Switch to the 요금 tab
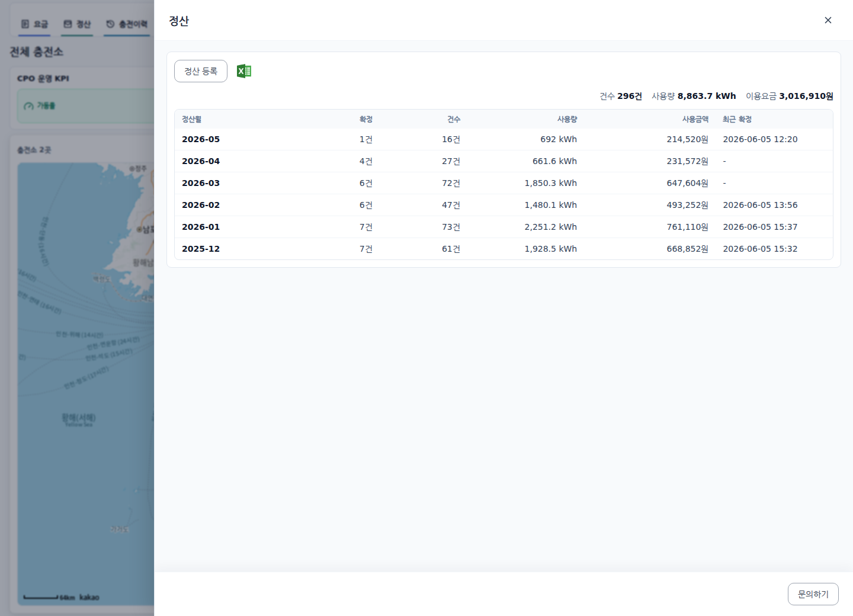 (34, 24)
